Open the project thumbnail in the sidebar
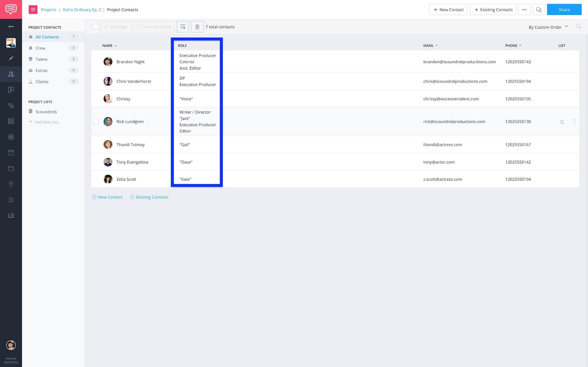588x367 pixels. 11,43
